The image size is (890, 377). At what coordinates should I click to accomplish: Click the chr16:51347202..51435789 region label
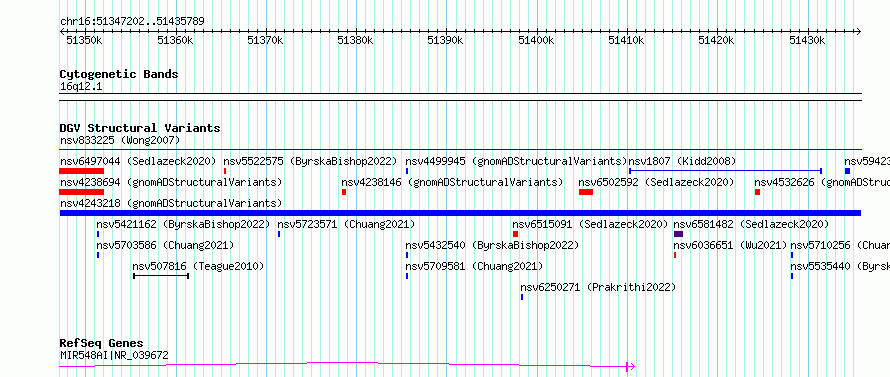(x=132, y=22)
